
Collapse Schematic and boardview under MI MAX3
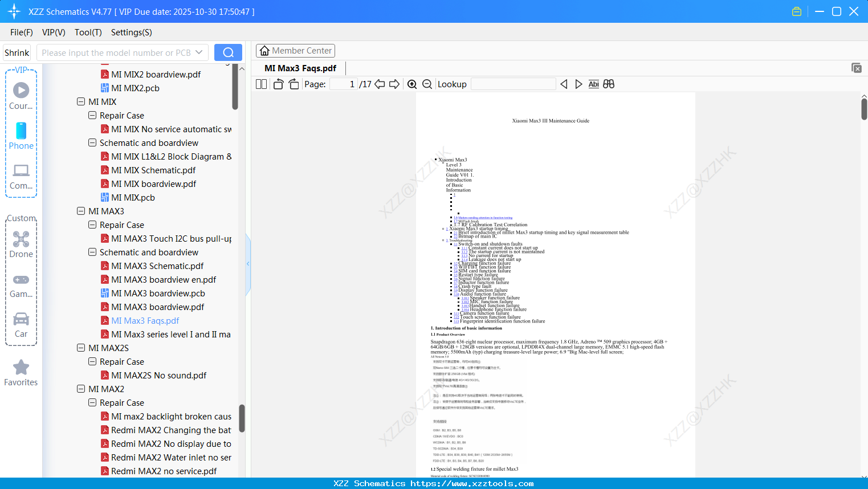click(92, 252)
